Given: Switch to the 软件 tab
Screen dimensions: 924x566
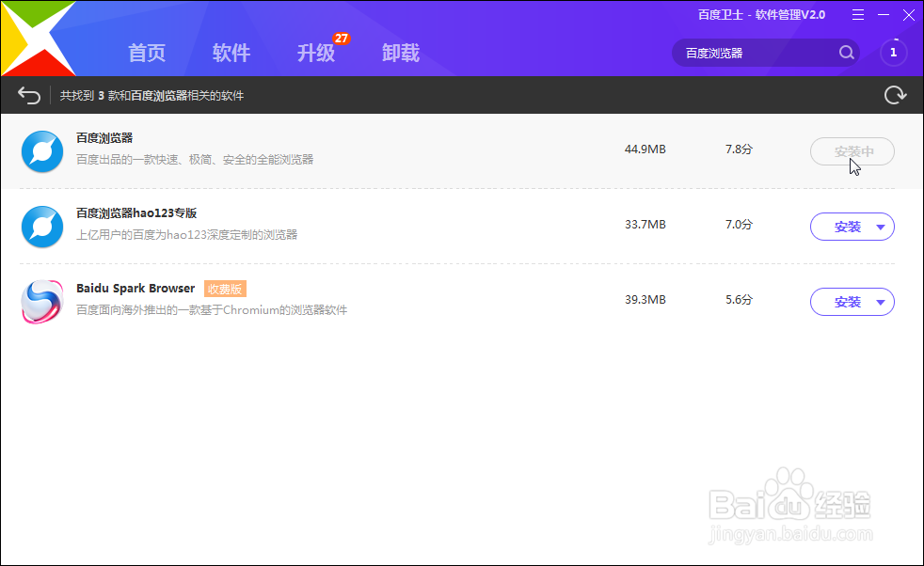Looking at the screenshot, I should click(231, 54).
